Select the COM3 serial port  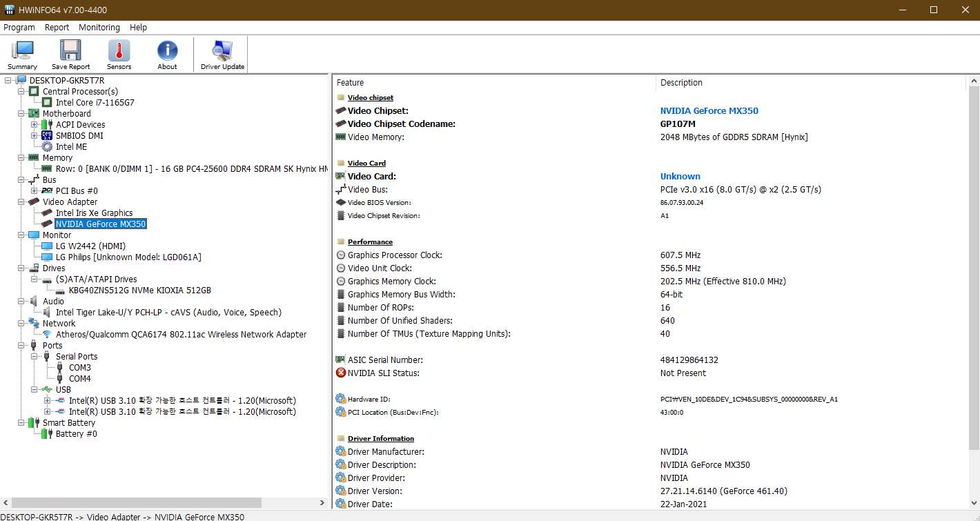[x=80, y=367]
